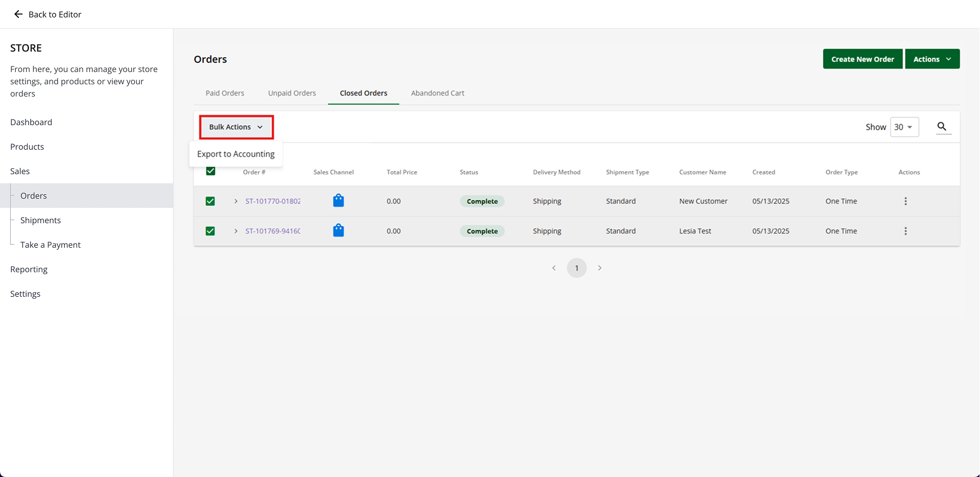Viewport: 980px width, 477px height.
Task: Uncheck order ST-101769 checkbox
Action: (210, 231)
